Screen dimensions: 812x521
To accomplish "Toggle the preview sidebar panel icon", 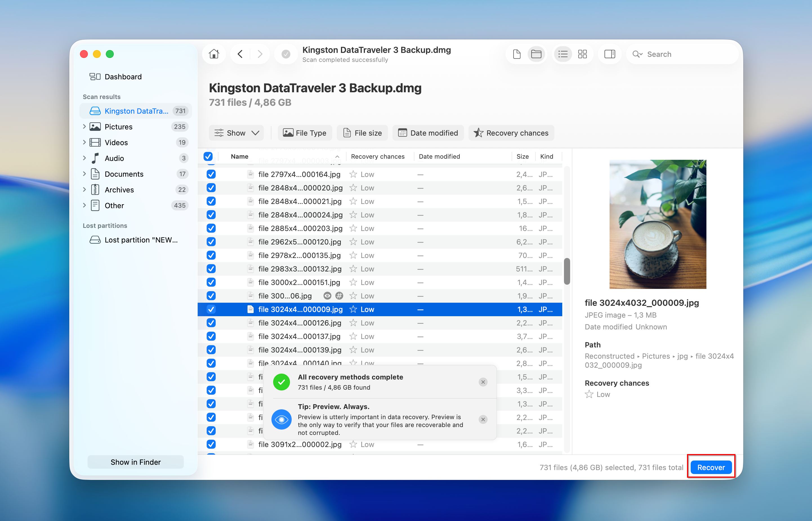I will (610, 54).
